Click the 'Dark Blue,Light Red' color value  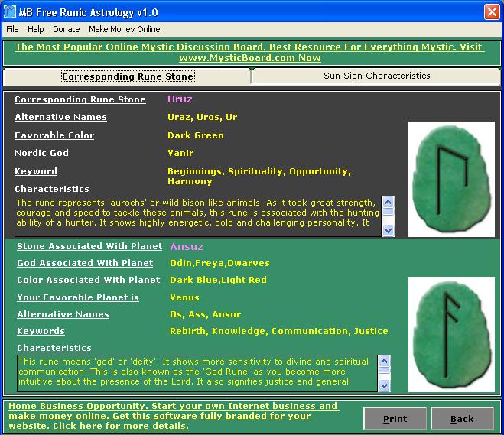tap(218, 280)
